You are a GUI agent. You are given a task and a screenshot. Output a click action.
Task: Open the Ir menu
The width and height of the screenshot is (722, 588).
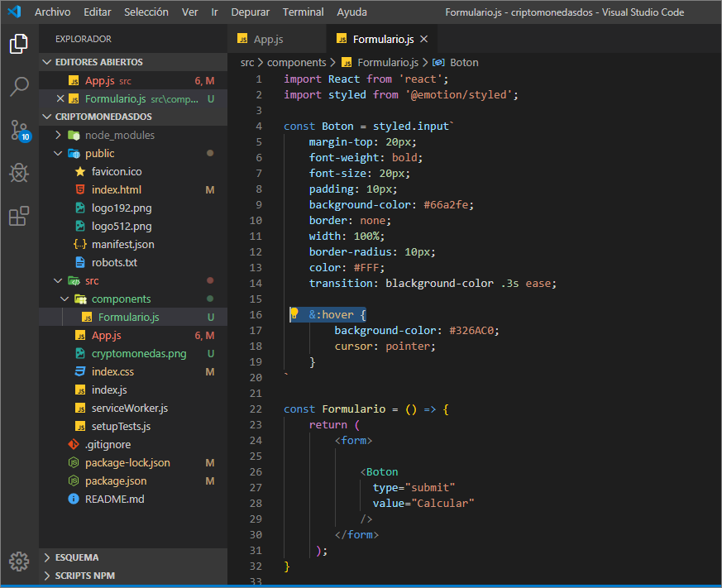[x=214, y=12]
